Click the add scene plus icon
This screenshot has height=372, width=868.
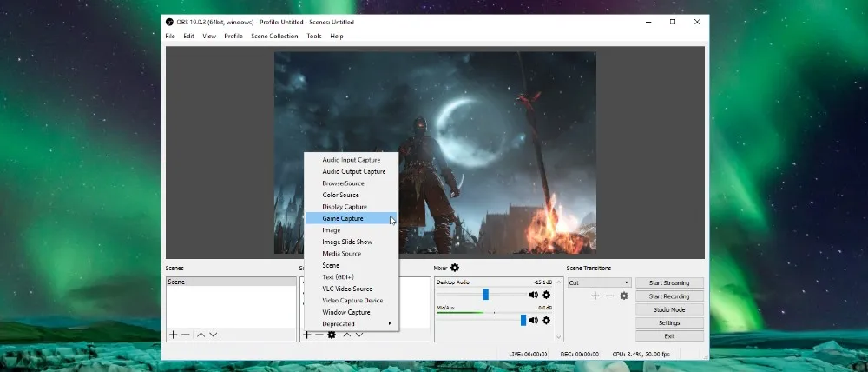coord(173,335)
